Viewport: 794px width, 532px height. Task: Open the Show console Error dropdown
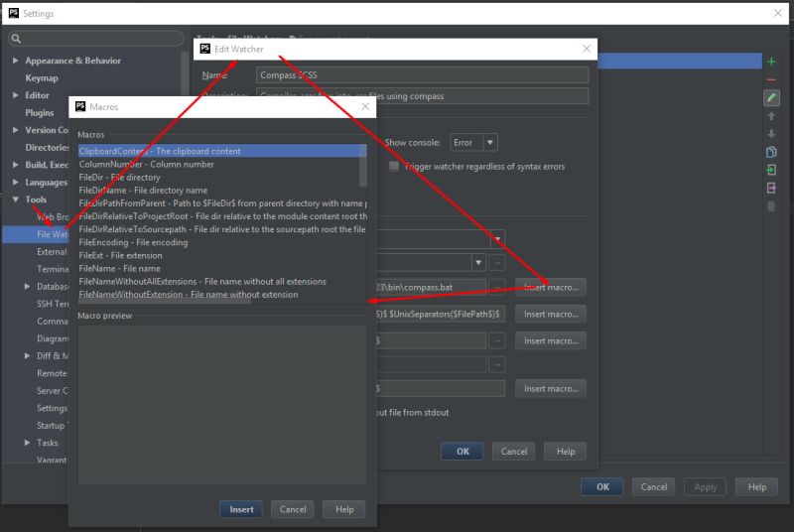click(473, 143)
